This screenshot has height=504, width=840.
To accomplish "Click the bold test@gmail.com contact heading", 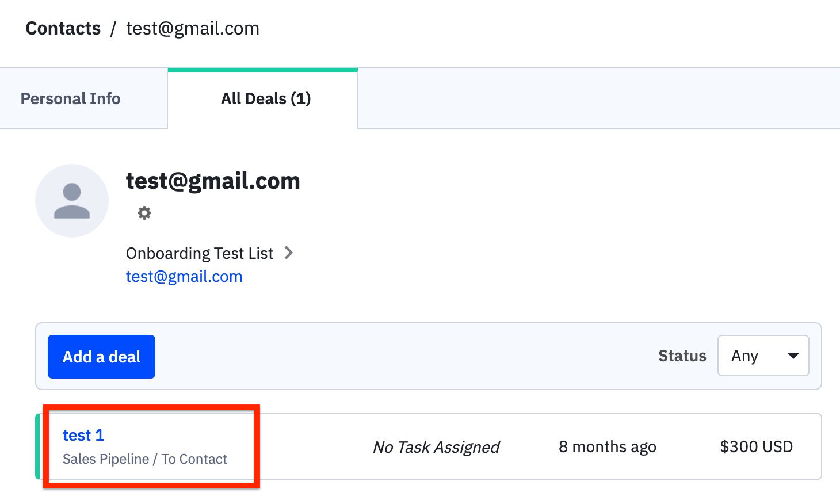I will pyautogui.click(x=213, y=181).
